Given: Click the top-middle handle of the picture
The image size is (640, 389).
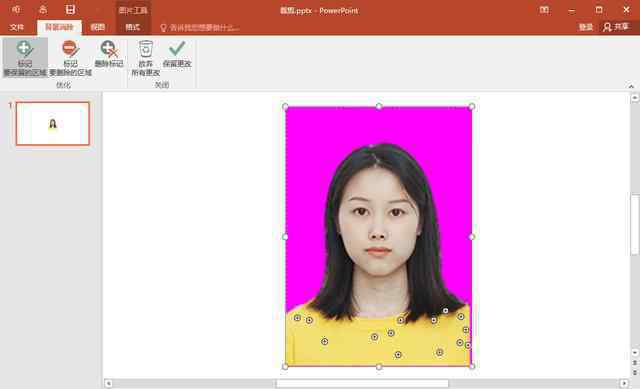Looking at the screenshot, I should 379,107.
